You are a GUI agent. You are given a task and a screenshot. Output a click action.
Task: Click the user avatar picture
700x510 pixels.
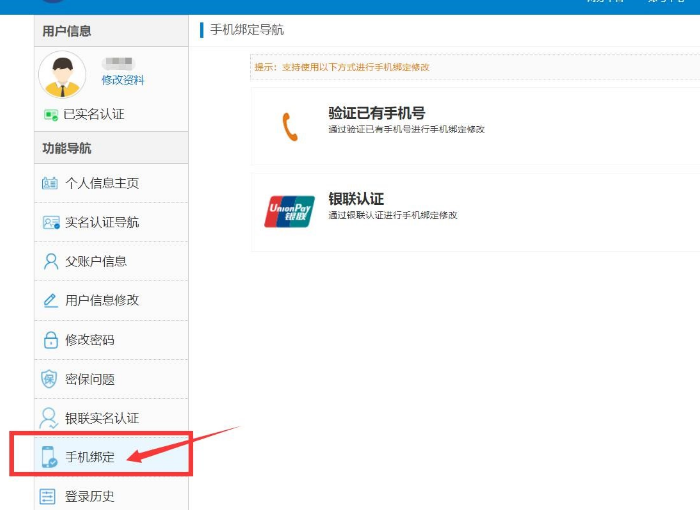[x=62, y=75]
